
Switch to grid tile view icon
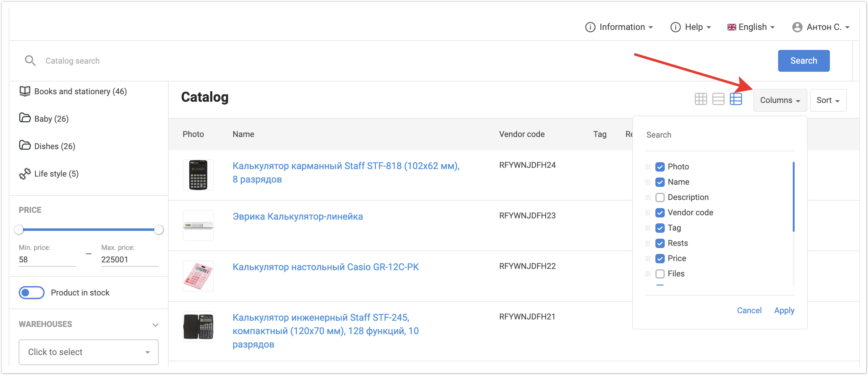(x=701, y=99)
